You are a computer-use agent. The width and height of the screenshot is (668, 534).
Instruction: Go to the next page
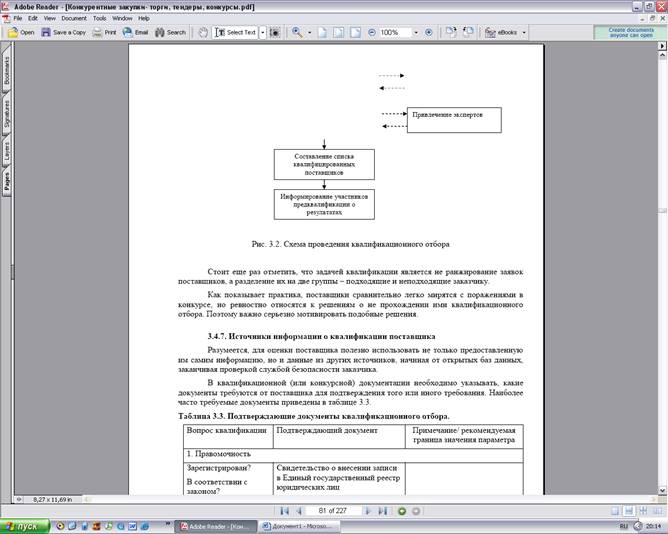click(x=367, y=510)
